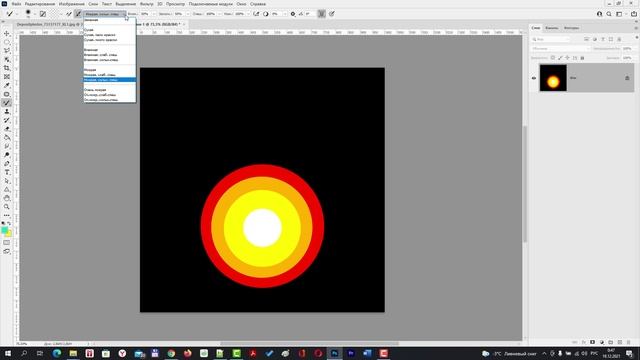640x360 pixels.
Task: Open the Файл menu
Action: 16,4
